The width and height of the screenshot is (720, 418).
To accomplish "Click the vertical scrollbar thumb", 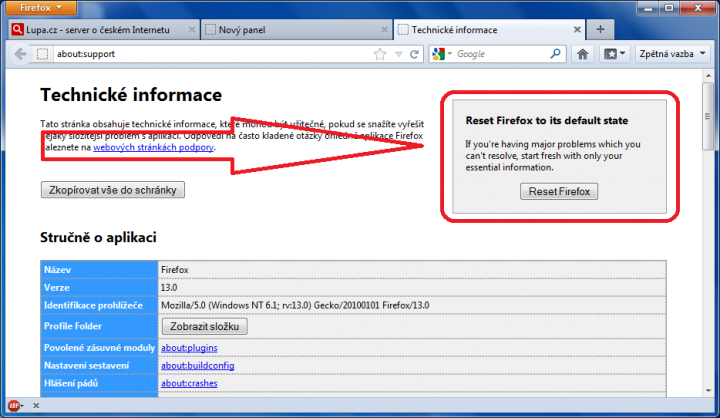I will (708, 116).
